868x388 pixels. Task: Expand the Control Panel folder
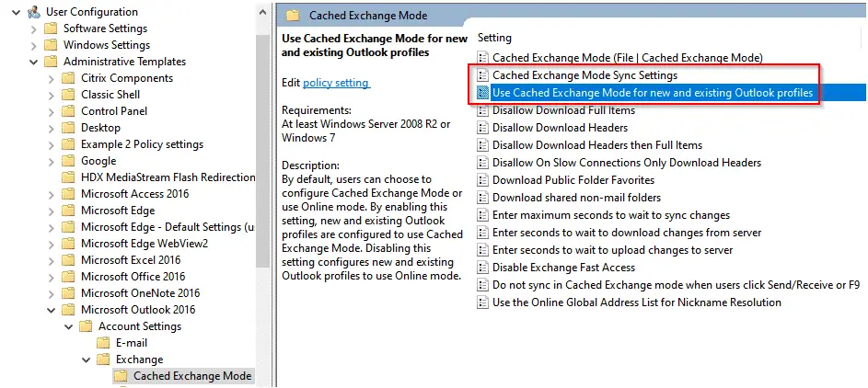click(52, 111)
